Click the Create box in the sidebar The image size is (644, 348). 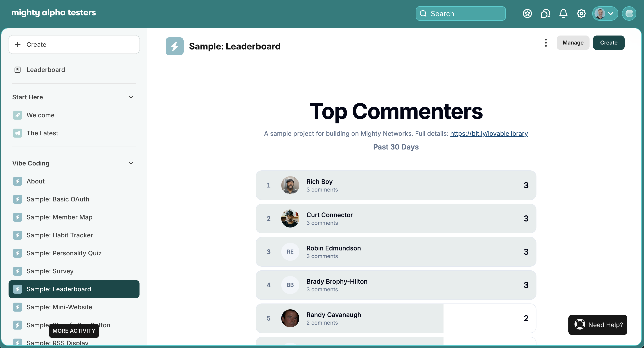point(74,45)
